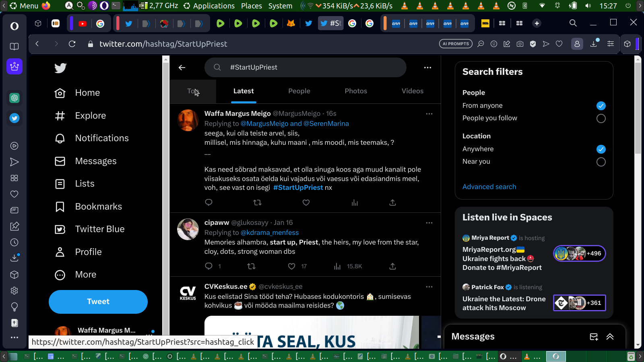The width and height of the screenshot is (644, 362).
Task: Open Opera downloads from the toolbar
Action: tap(594, 44)
